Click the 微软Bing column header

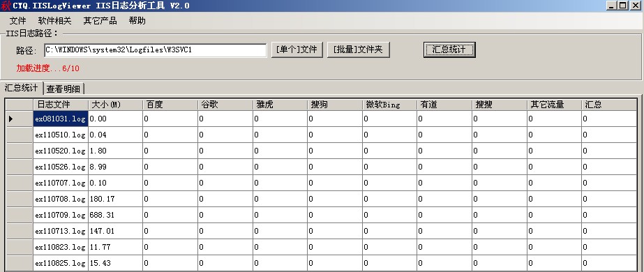(x=390, y=105)
